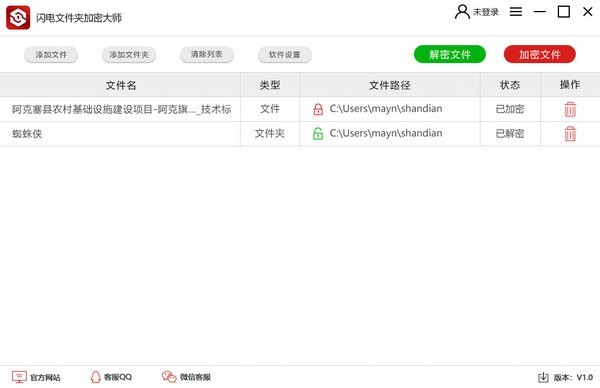The image size is (600, 388).
Task: Click the 文件 type cell
Action: pos(270,109)
